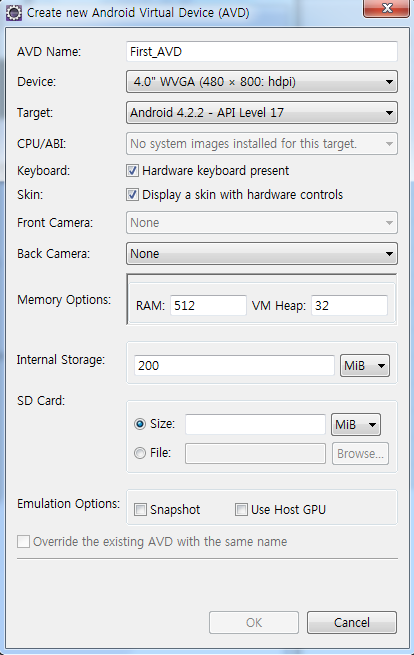Toggle Hardware keyboard present checkbox
The width and height of the screenshot is (414, 655).
[132, 170]
